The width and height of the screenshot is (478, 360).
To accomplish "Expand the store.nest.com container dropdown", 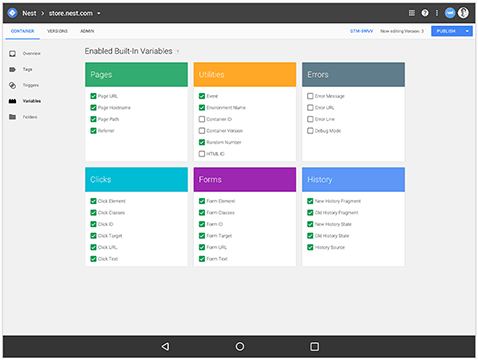I will [99, 13].
